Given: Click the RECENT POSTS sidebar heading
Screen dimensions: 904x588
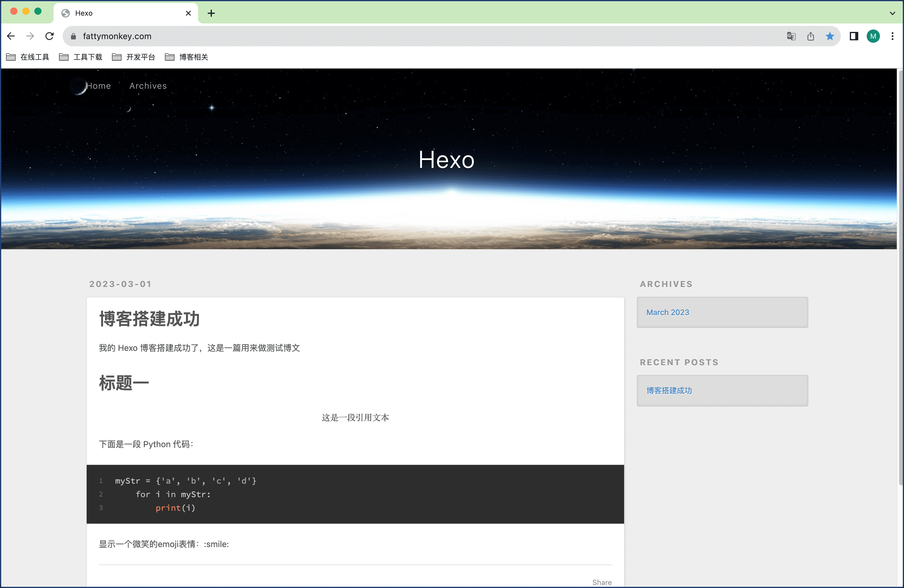Looking at the screenshot, I should (x=679, y=362).
